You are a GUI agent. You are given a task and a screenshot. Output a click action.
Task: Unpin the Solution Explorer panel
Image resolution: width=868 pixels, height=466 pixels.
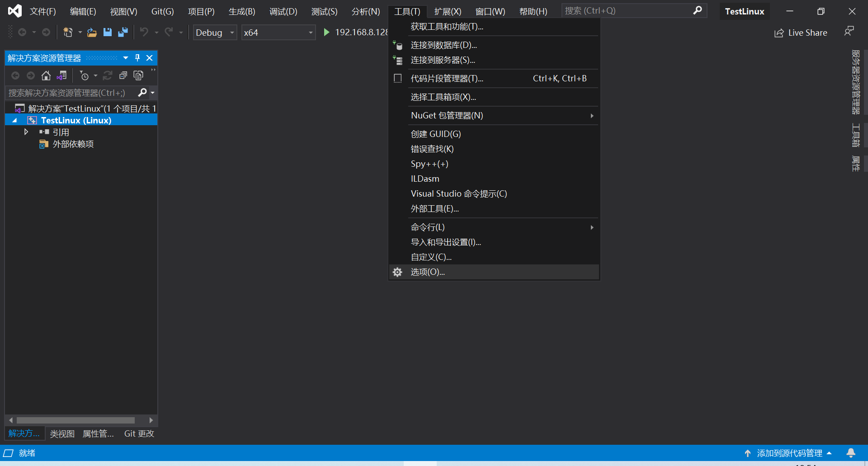pyautogui.click(x=137, y=58)
